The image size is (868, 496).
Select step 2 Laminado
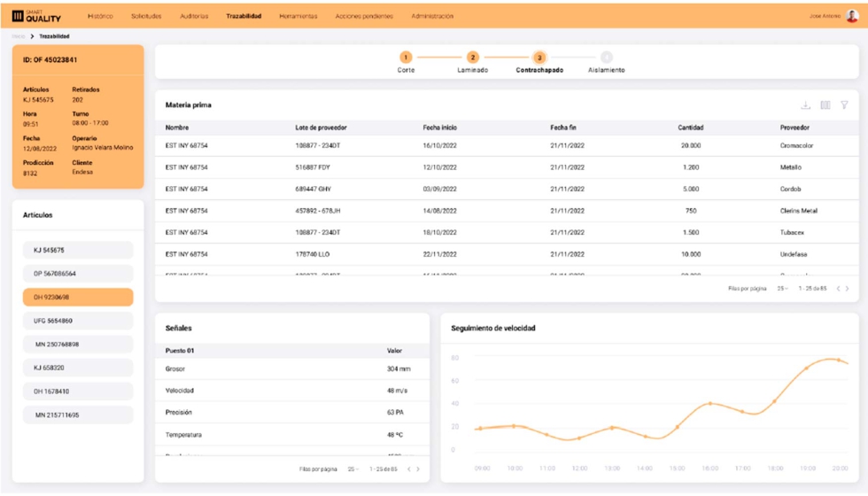472,58
